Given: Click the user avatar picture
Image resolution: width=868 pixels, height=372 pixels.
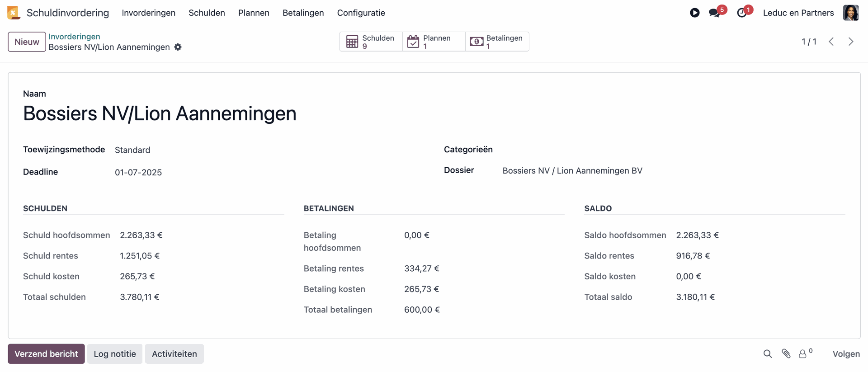Looking at the screenshot, I should [x=850, y=13].
